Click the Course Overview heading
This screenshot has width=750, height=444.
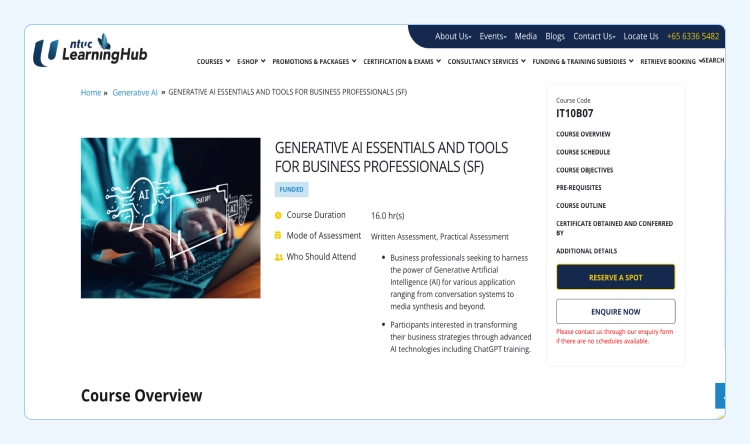[x=142, y=396]
